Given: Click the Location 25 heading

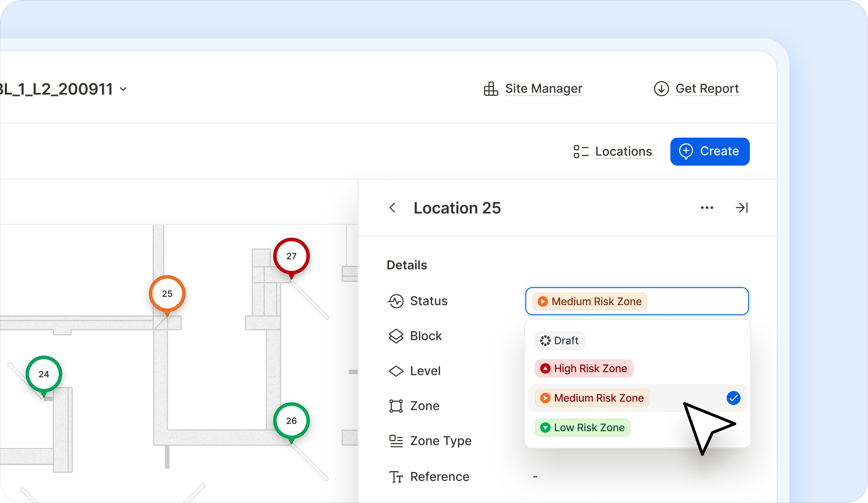Looking at the screenshot, I should tap(457, 208).
